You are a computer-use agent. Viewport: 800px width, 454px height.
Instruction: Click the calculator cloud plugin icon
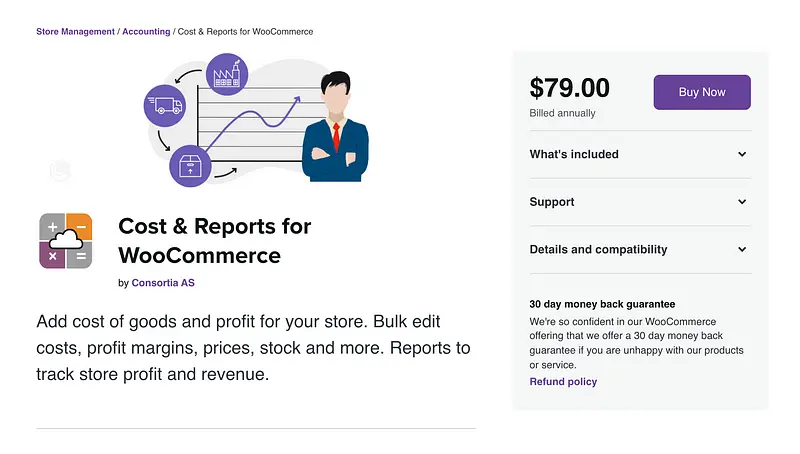pos(66,241)
